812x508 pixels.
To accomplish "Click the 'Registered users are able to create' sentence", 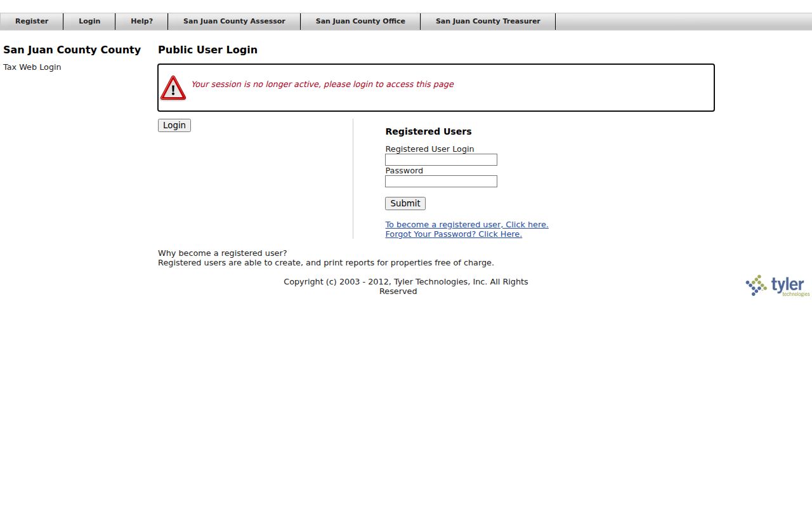I will coord(325,263).
